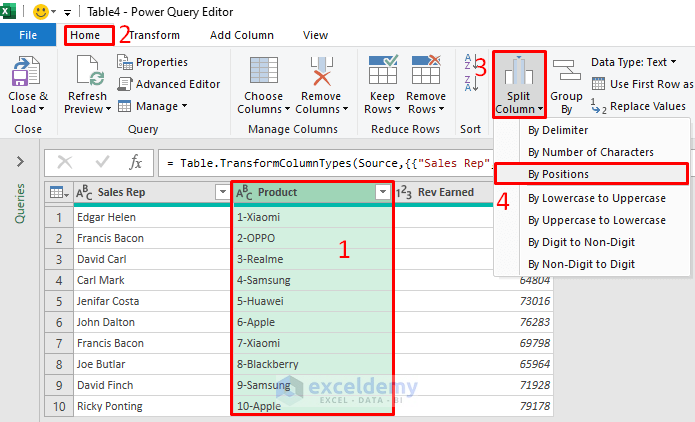Cancel formula edit with X

(65, 163)
